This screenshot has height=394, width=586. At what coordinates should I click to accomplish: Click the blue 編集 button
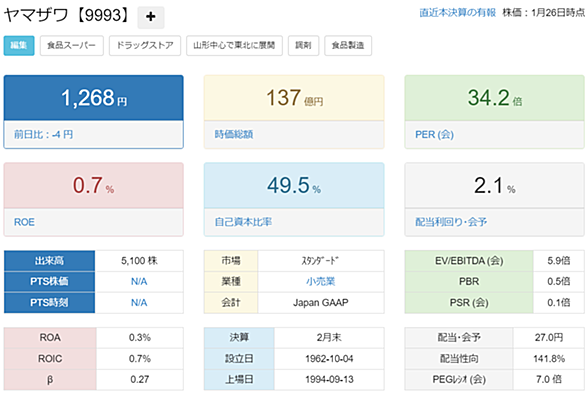tap(19, 46)
